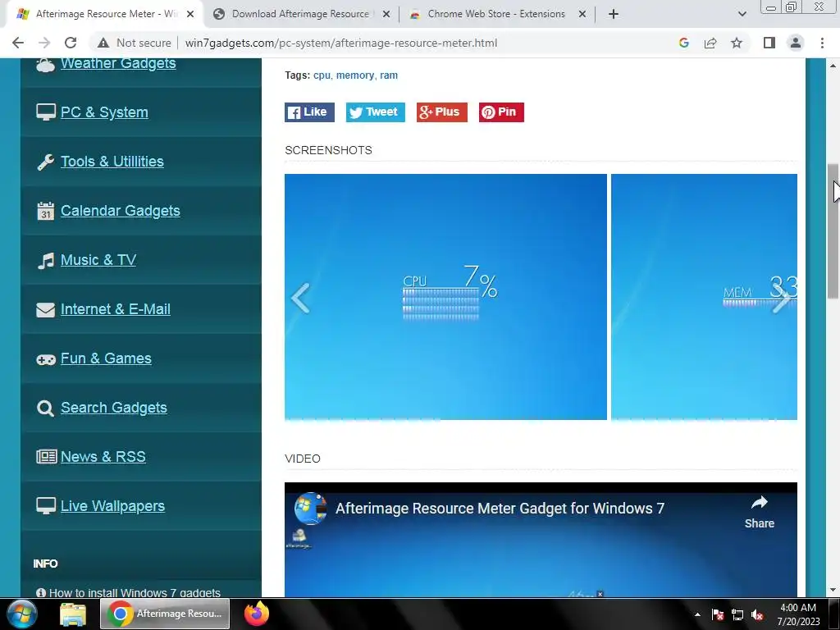Open Chrome side panel
This screenshot has width=840, height=630.
click(769, 43)
